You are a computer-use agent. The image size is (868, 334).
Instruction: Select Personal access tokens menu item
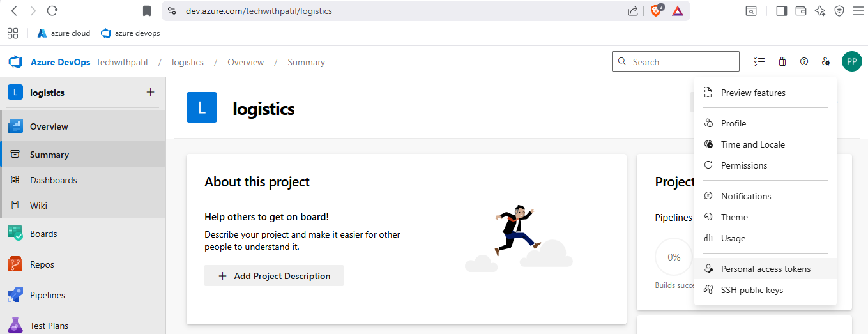pos(765,269)
